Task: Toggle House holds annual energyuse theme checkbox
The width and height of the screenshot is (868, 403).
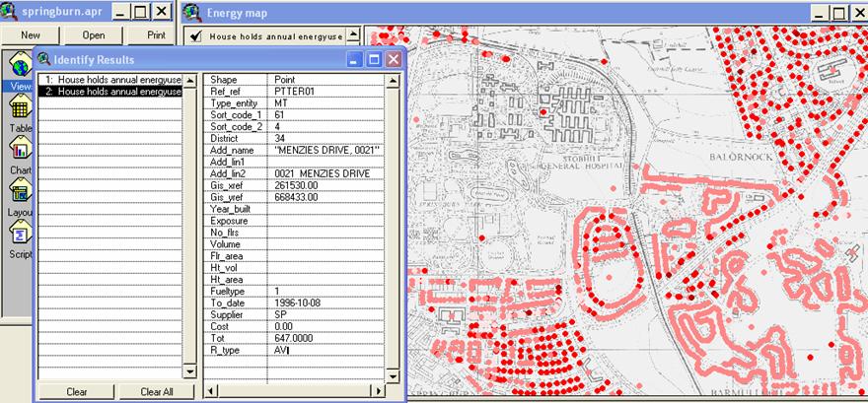Action: tap(195, 36)
